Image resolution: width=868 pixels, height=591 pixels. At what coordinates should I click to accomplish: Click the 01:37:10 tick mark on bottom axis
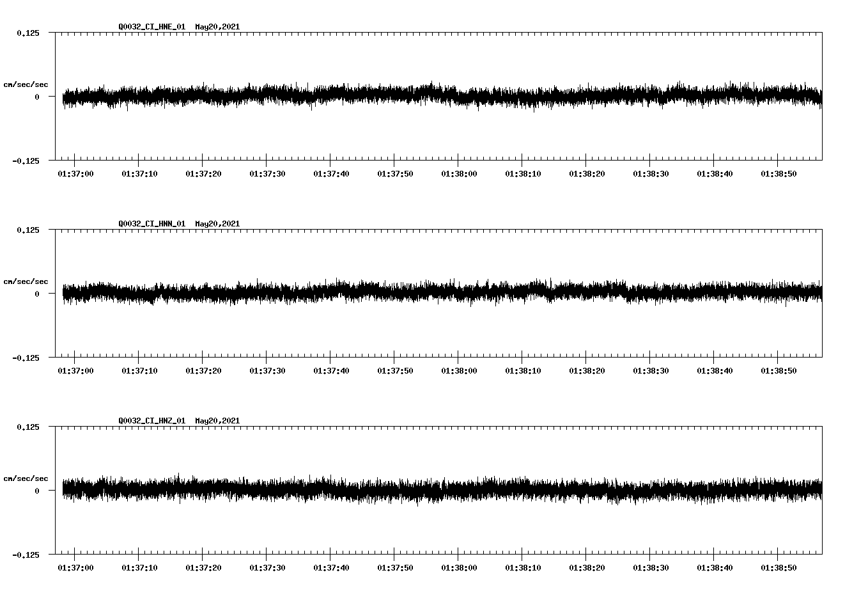[138, 555]
